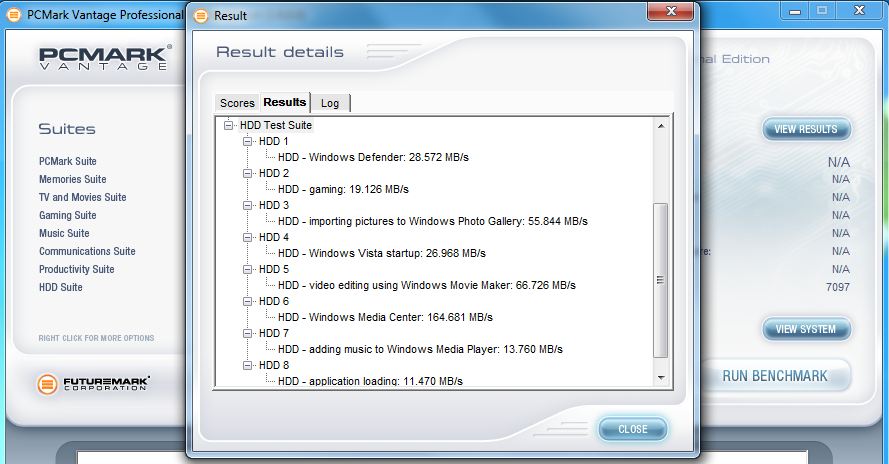Select 'application loading: 11.470 MB/s' row
Image resolution: width=889 pixels, height=464 pixels.
370,381
